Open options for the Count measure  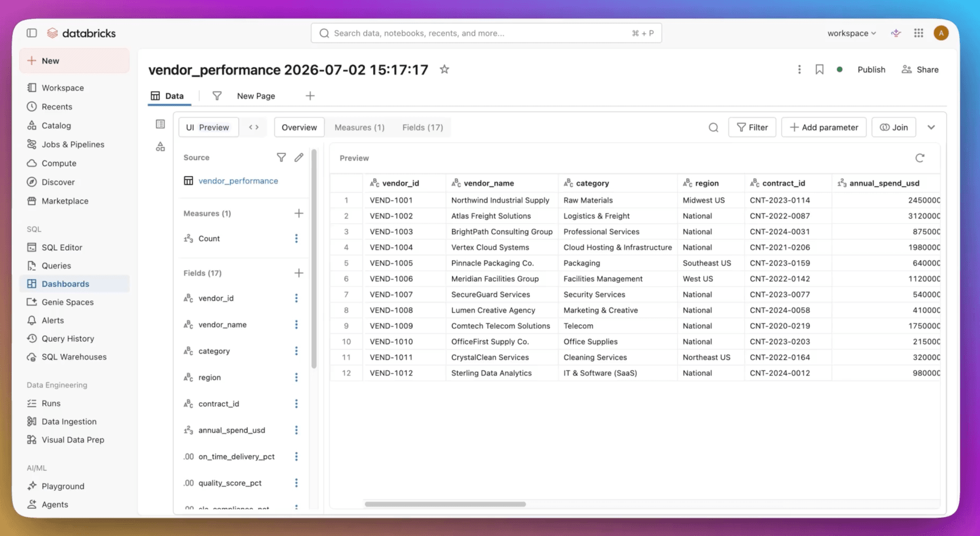[296, 238]
